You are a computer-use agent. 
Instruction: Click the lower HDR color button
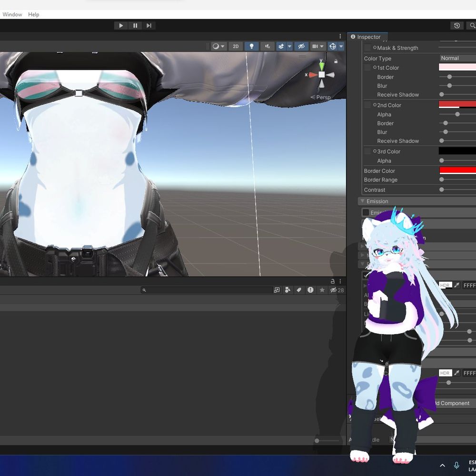445,373
